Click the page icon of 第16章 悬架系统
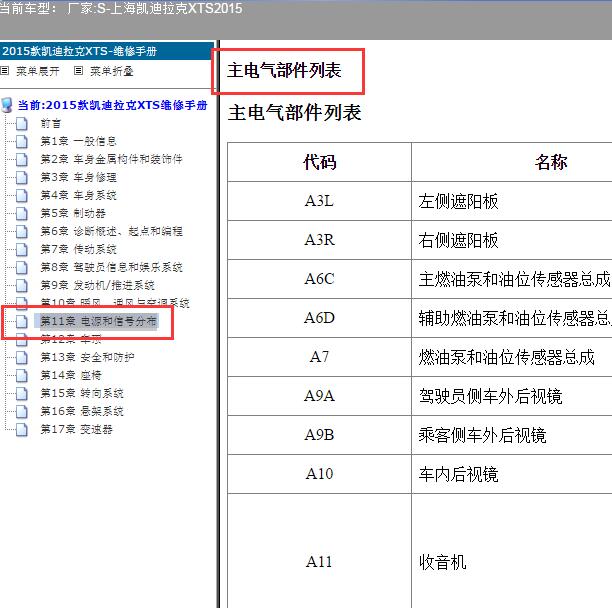 tap(22, 411)
